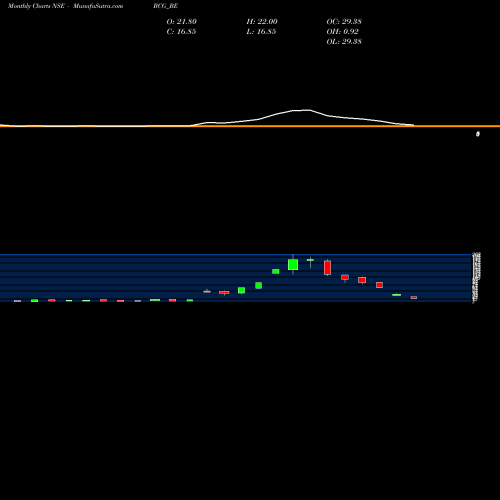Click the tallest red candlestick
Image resolution: width=500 pixels, height=500 pixels.
pos(327,268)
